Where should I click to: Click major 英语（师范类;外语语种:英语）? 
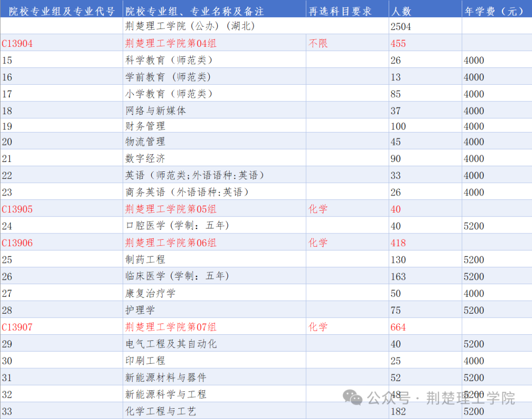(x=195, y=175)
